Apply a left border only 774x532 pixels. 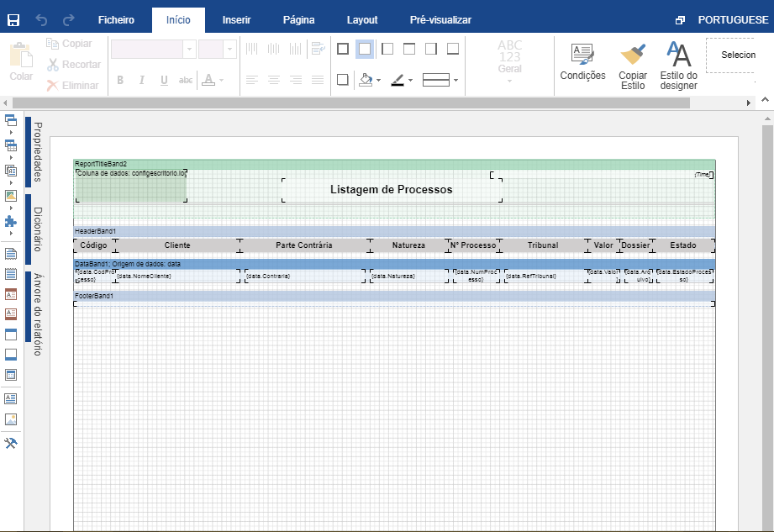pyautogui.click(x=387, y=49)
